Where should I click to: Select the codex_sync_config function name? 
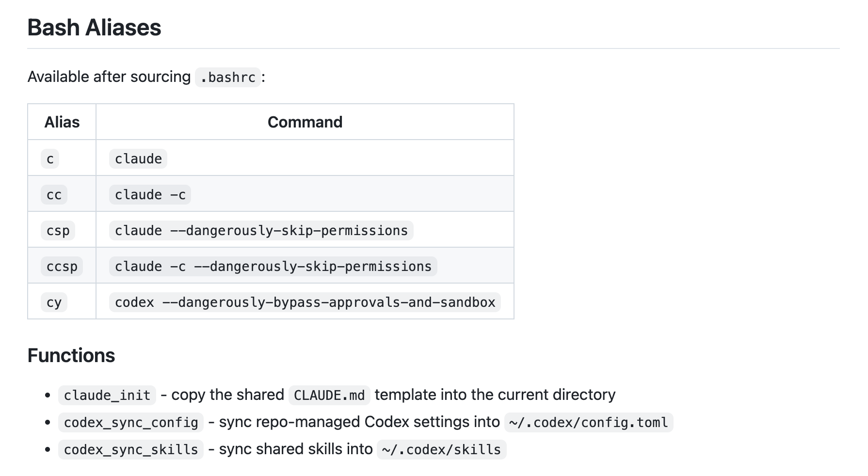click(x=131, y=422)
